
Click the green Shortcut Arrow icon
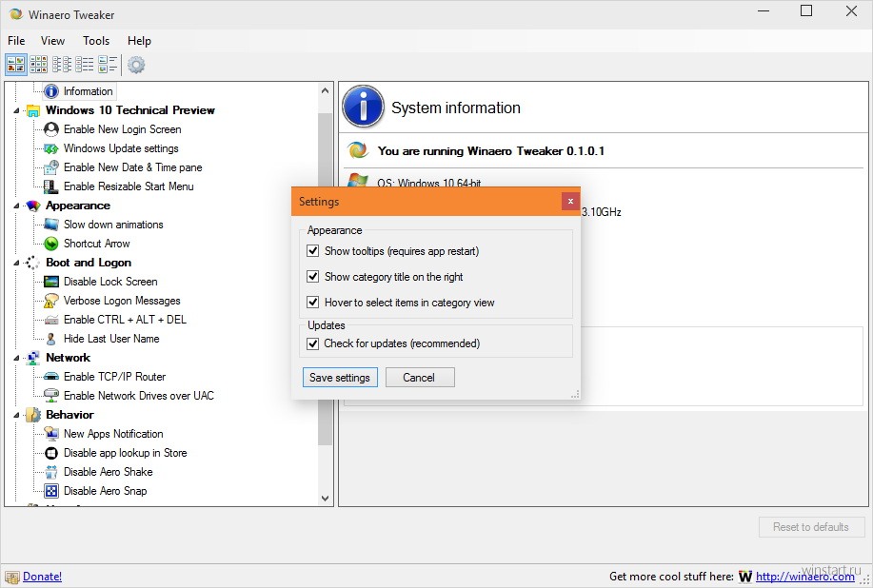point(51,244)
